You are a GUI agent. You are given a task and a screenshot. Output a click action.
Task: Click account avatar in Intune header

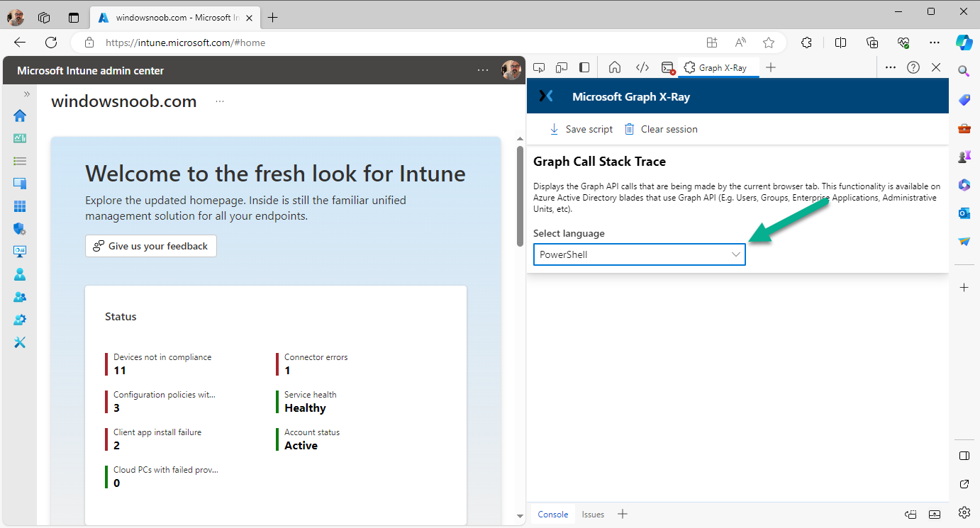[x=511, y=70]
